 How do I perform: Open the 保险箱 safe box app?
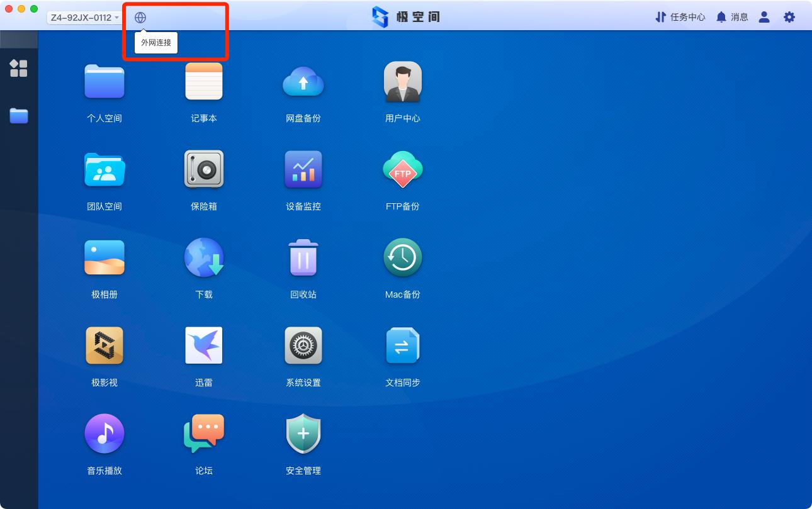point(204,169)
